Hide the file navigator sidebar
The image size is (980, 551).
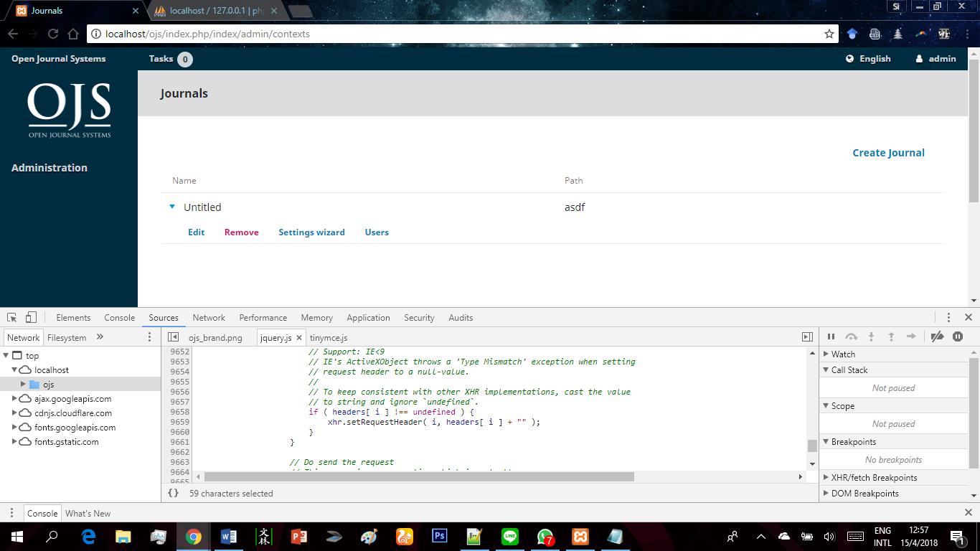click(x=173, y=337)
